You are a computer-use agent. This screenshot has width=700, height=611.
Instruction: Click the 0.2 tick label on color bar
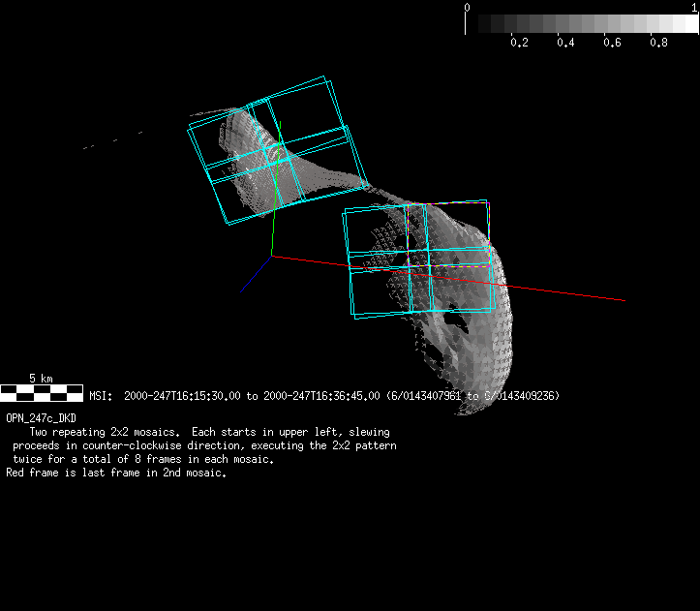coord(519,44)
